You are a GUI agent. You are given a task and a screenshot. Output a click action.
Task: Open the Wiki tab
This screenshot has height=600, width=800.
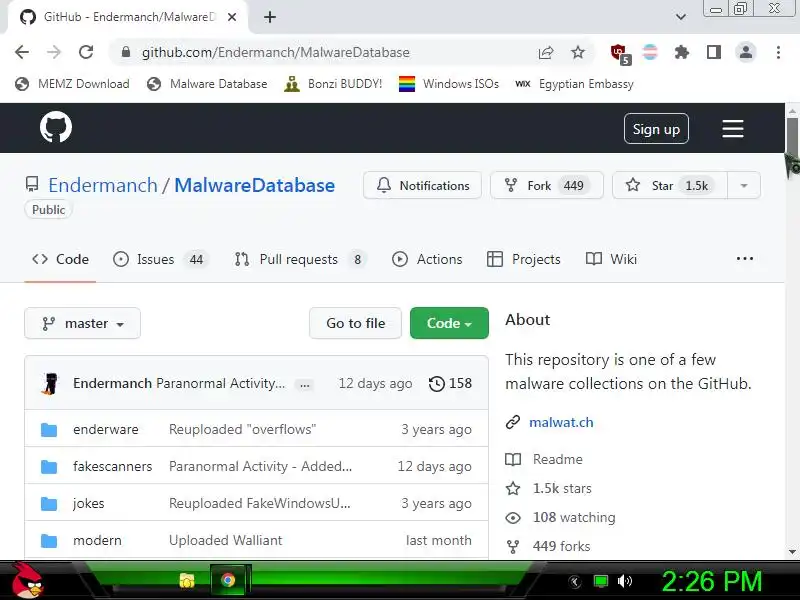[611, 259]
